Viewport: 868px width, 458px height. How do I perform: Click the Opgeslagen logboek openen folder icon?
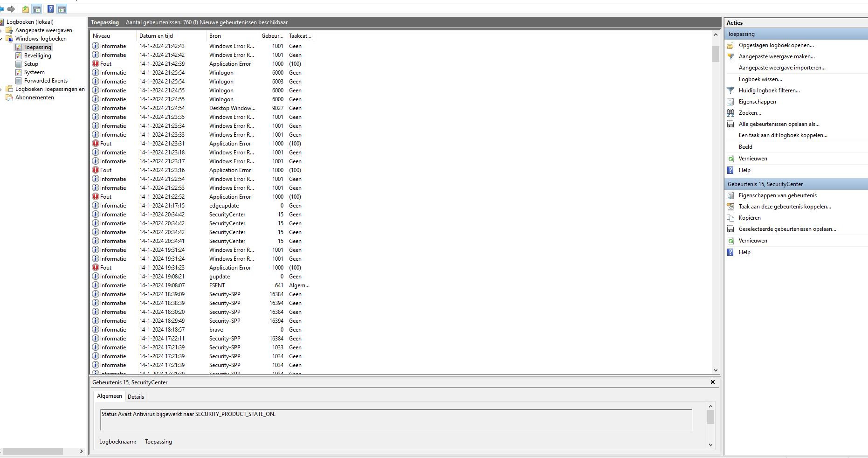click(730, 45)
